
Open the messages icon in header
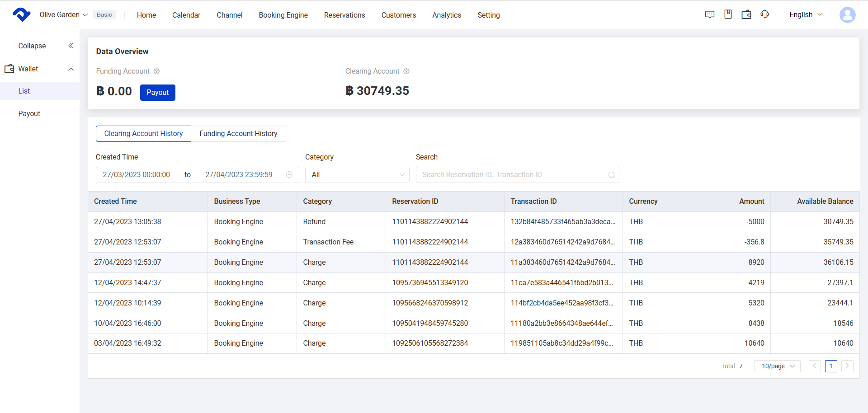(x=710, y=14)
